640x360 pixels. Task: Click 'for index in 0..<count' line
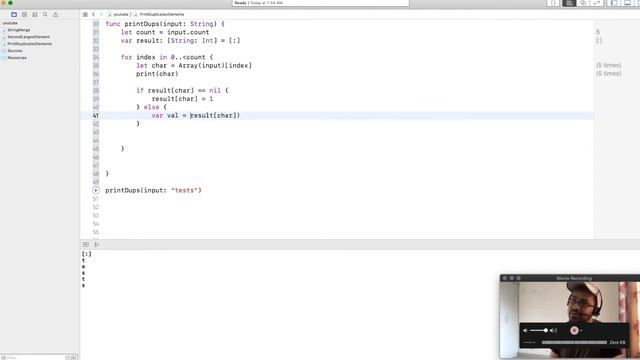tap(167, 57)
